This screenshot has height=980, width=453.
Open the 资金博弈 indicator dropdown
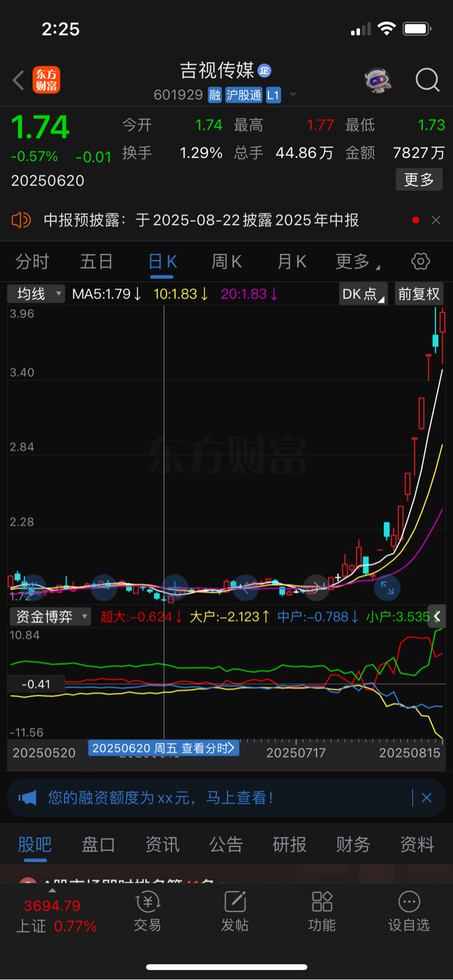coord(50,617)
